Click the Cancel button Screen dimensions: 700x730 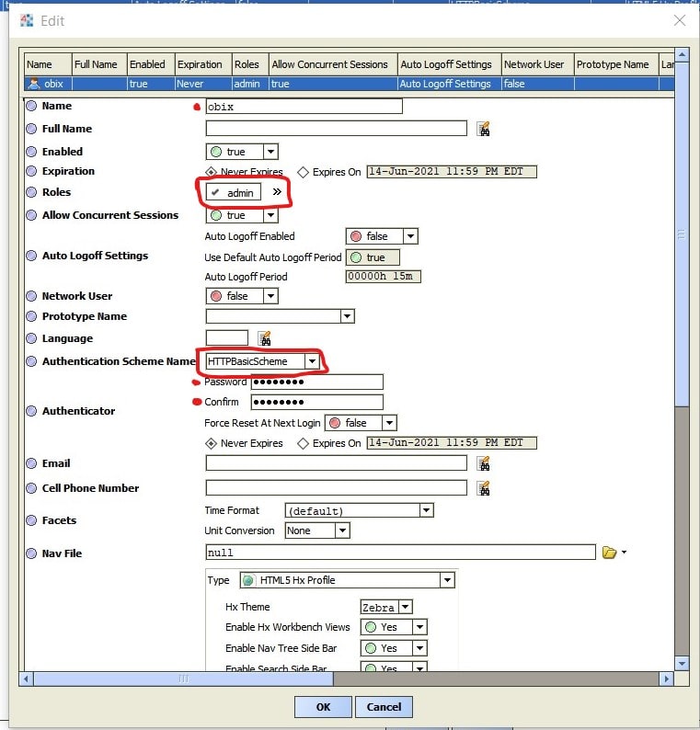coord(384,707)
